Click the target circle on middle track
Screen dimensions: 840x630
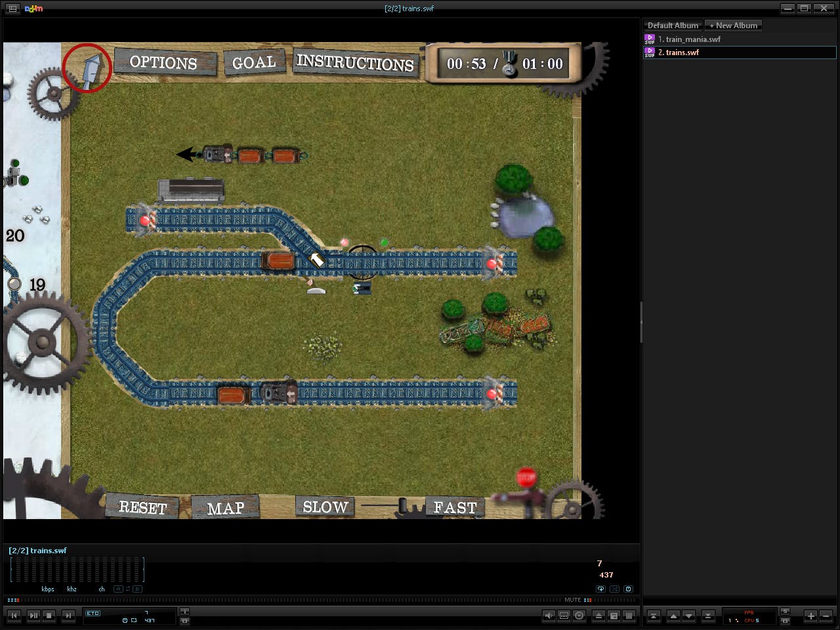click(x=362, y=262)
